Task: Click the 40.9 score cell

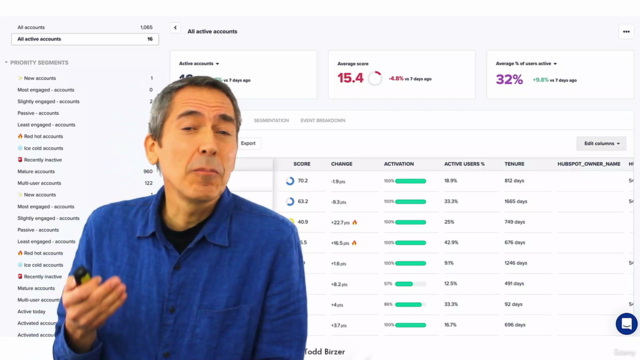Action: tap(303, 222)
